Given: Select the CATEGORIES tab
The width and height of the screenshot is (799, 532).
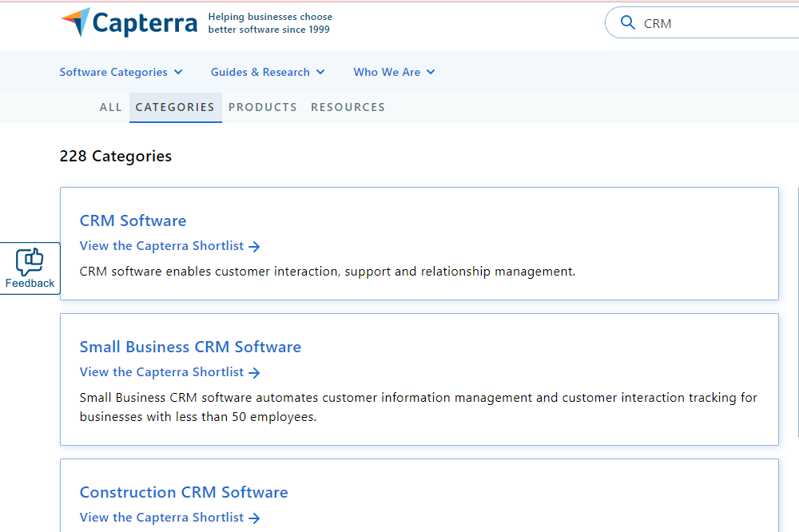Looking at the screenshot, I should pyautogui.click(x=175, y=107).
